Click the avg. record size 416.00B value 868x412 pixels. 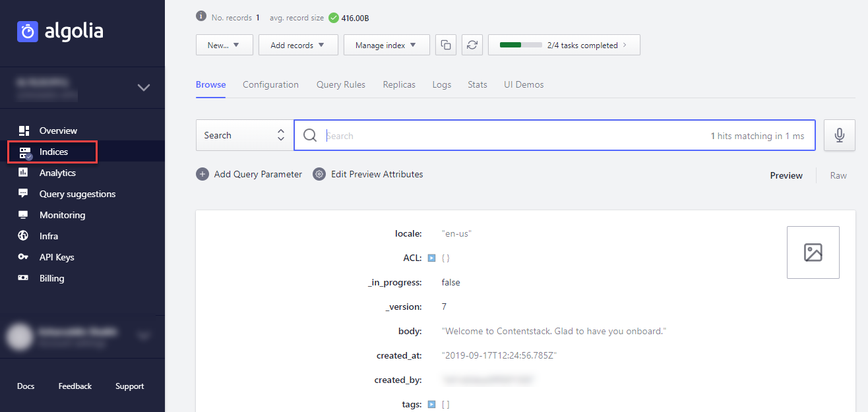tap(355, 18)
